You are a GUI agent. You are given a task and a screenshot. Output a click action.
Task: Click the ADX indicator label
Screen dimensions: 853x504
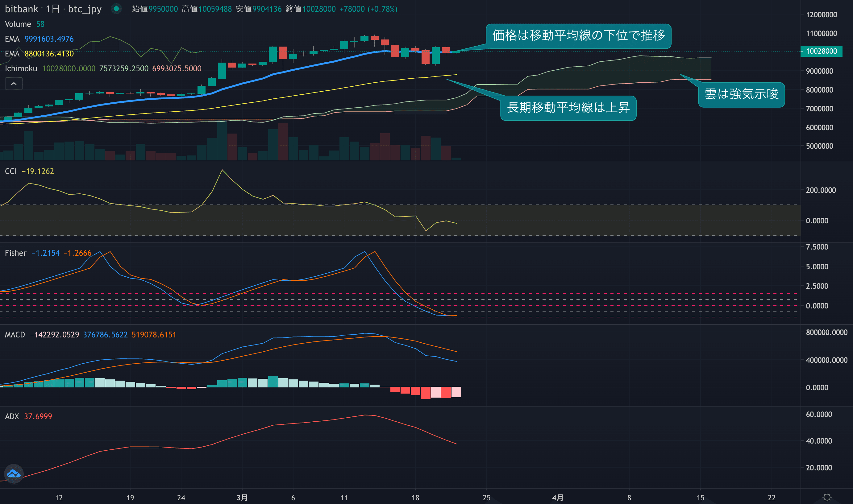click(x=11, y=416)
